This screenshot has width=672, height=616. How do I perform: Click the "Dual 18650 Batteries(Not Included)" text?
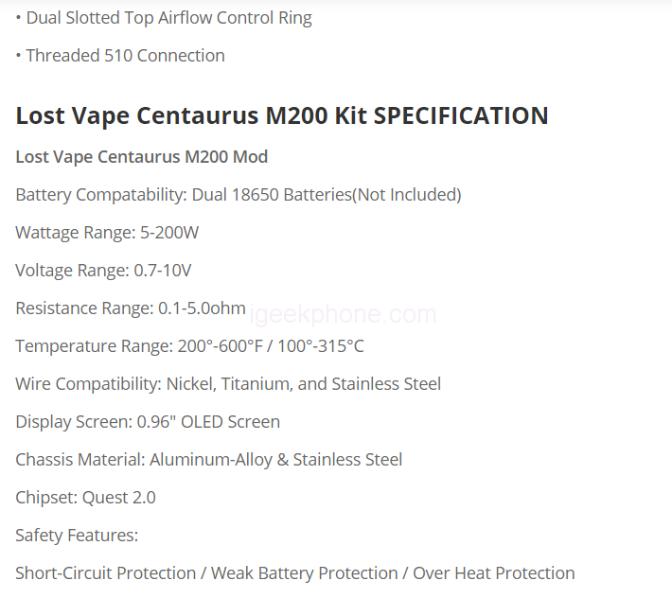pyautogui.click(x=327, y=195)
